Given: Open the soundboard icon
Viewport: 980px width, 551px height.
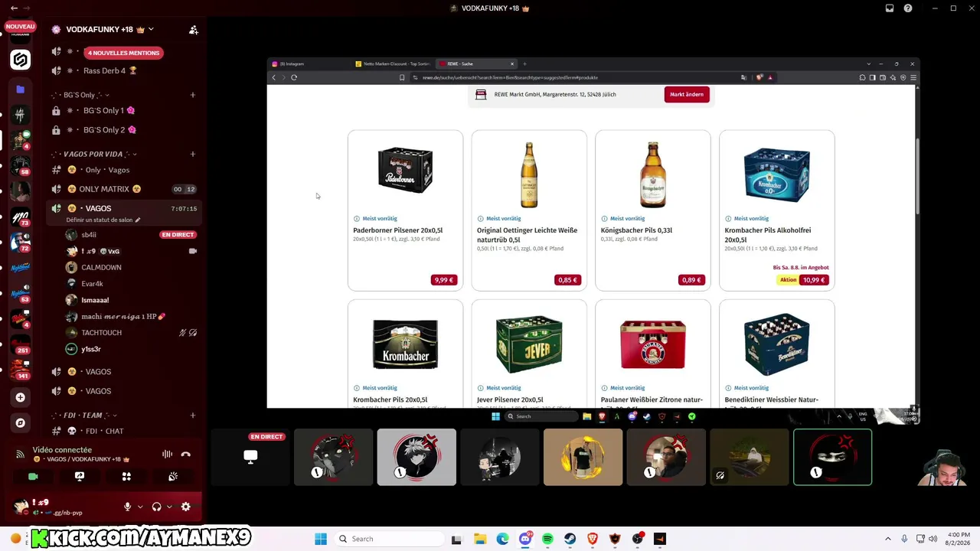Looking at the screenshot, I should tap(173, 476).
